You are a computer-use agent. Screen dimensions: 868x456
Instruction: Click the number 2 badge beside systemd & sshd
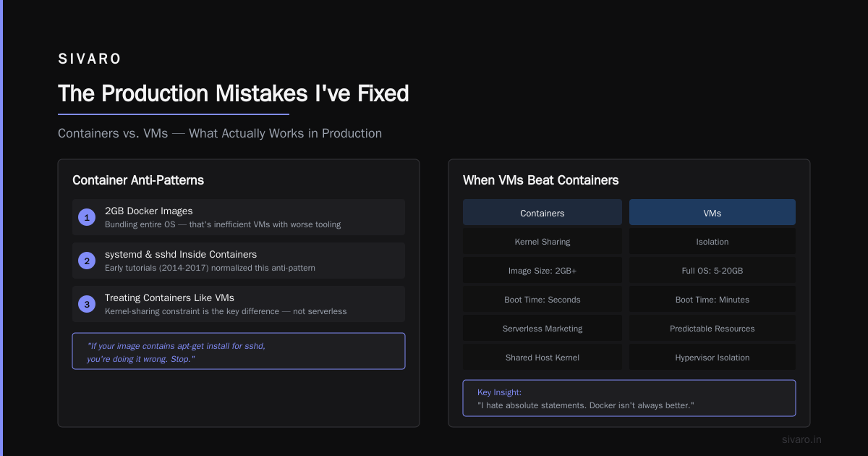pos(87,261)
